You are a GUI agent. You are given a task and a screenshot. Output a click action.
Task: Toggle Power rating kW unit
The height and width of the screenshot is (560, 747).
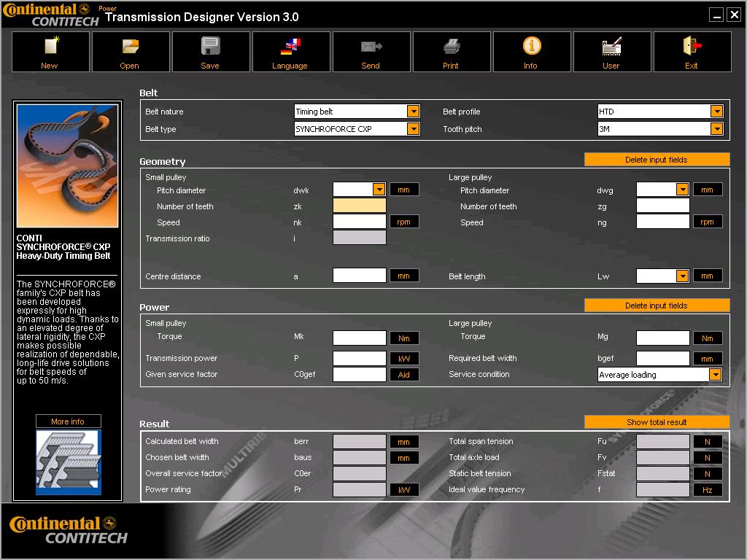click(404, 490)
